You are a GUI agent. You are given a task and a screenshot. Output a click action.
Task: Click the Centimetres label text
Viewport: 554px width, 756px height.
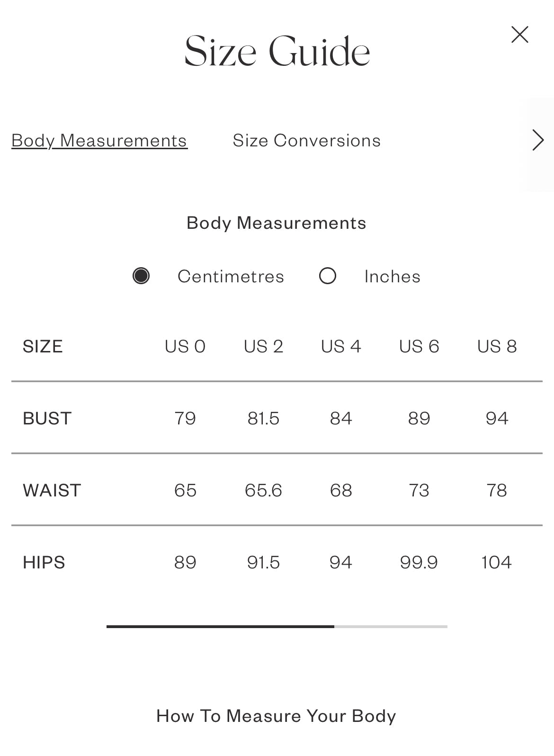[231, 276]
